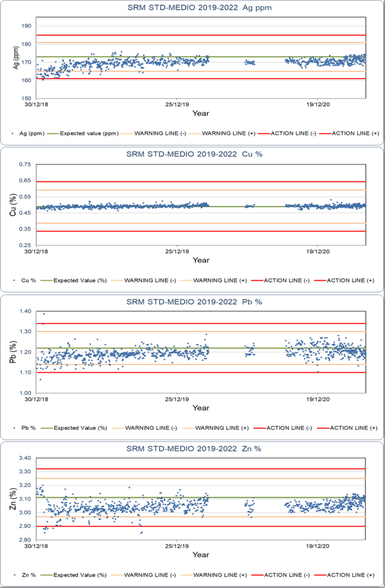Click the '190' tick label on Ag axis
The width and height of the screenshot is (385, 588).
point(26,26)
